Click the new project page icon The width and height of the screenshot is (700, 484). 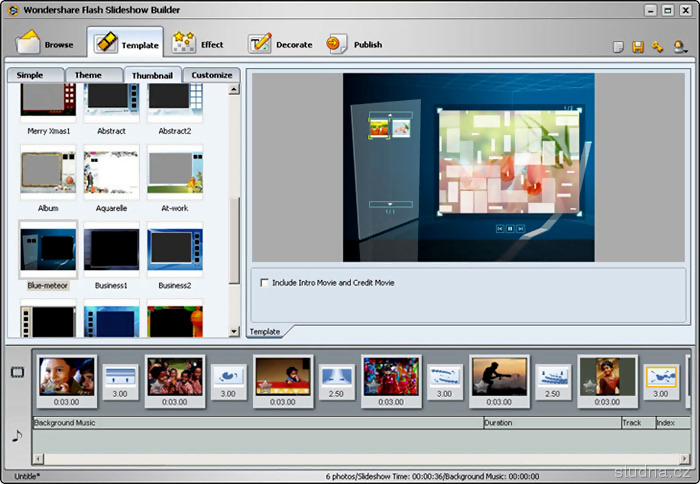618,47
